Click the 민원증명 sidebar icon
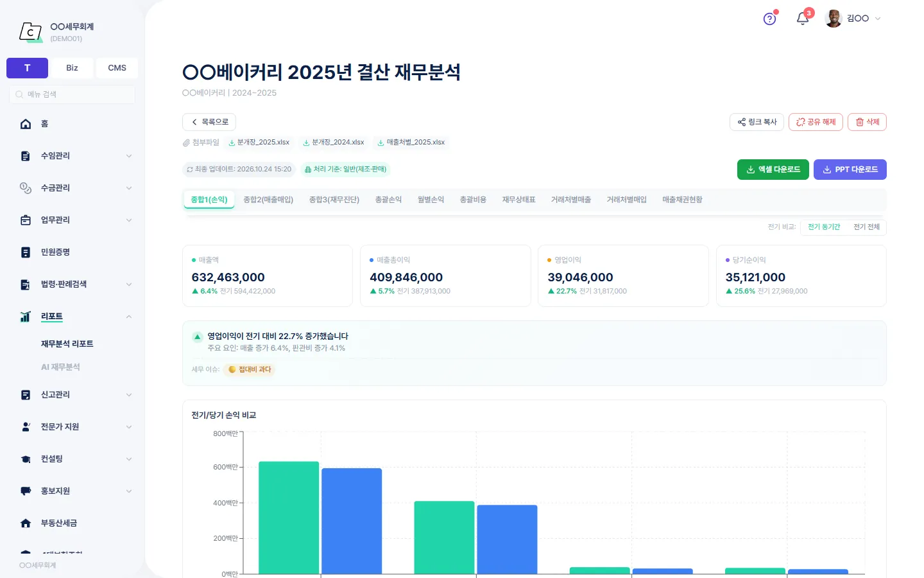Image resolution: width=924 pixels, height=578 pixels. (26, 252)
